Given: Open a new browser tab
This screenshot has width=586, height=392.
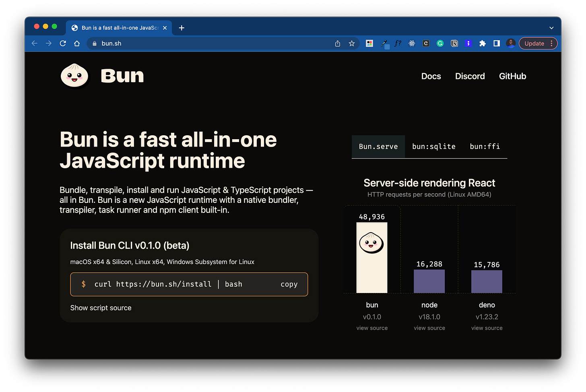Looking at the screenshot, I should coord(182,28).
